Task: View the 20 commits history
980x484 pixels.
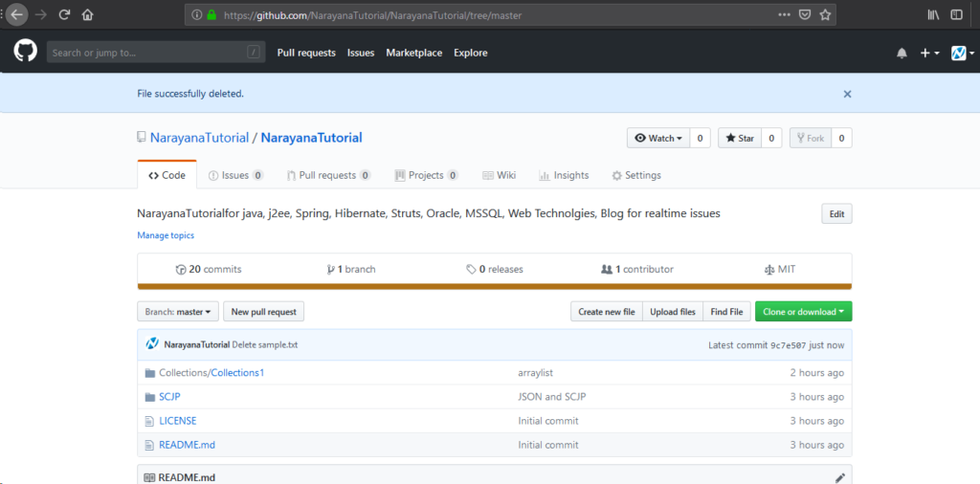Action: (209, 270)
